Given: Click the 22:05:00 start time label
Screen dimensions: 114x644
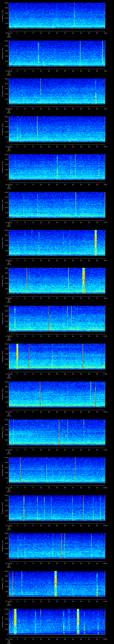Looking at the screenshot, I should pos(9,184).
